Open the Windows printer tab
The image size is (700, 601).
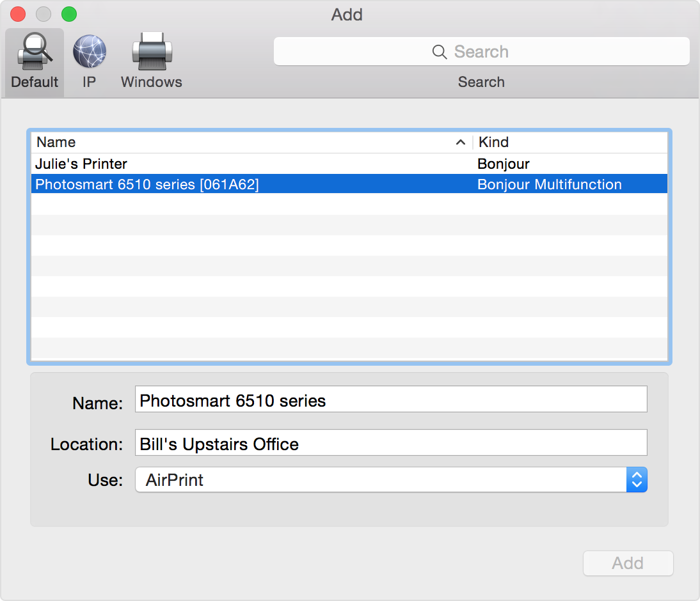coord(152,62)
